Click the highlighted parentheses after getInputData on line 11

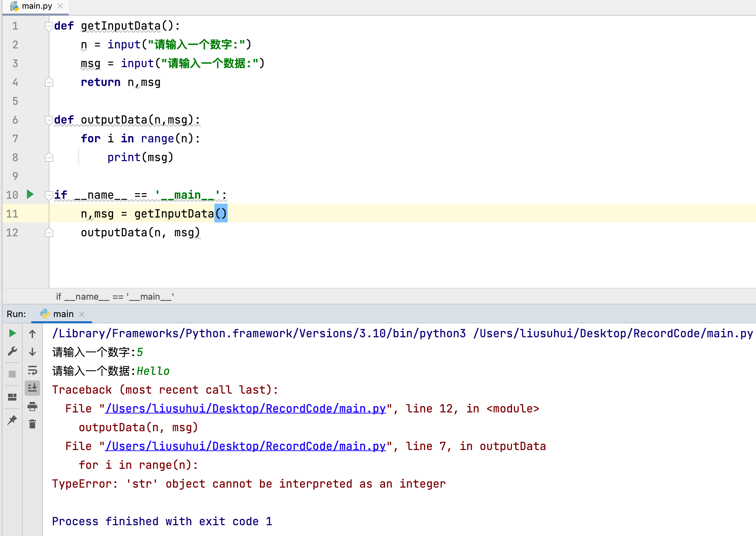click(x=221, y=213)
